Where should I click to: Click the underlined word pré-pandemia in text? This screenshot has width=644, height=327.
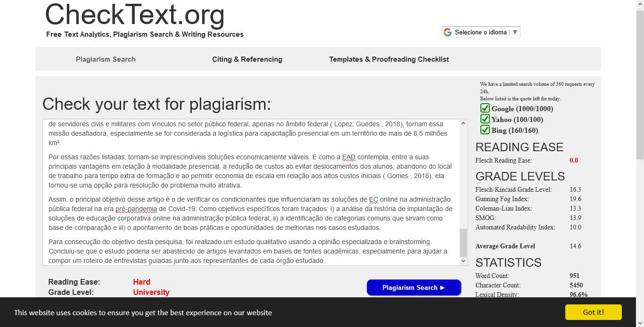click(136, 209)
